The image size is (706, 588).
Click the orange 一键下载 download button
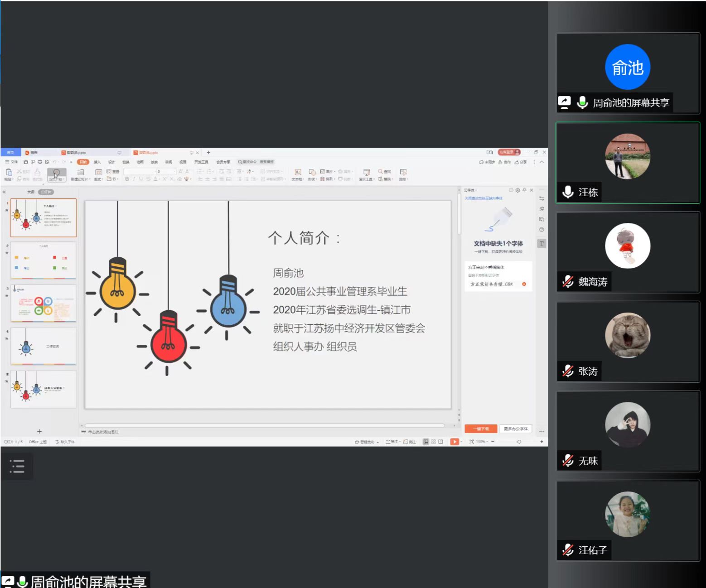481,429
